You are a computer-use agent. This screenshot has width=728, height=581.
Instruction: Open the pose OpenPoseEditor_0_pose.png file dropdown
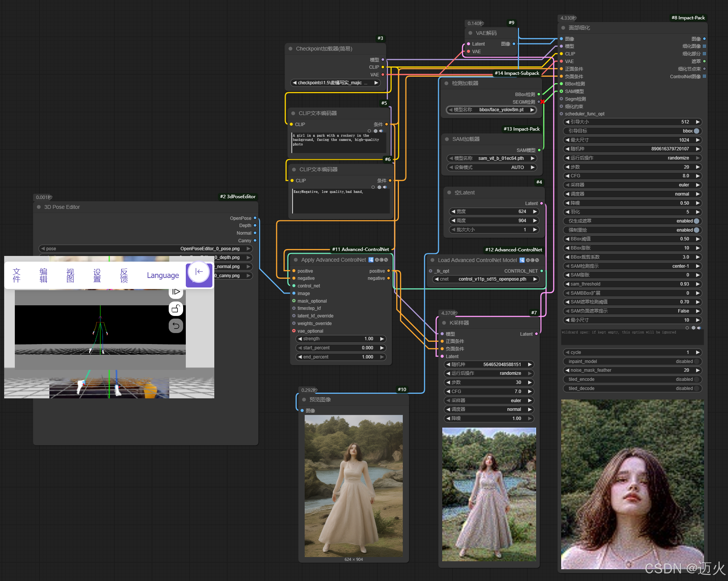click(x=146, y=249)
